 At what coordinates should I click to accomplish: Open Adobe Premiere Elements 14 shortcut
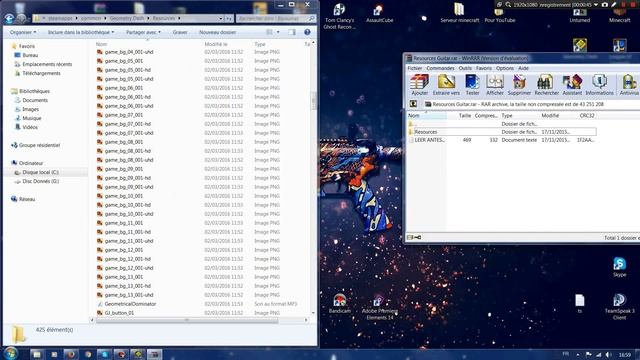(x=379, y=307)
